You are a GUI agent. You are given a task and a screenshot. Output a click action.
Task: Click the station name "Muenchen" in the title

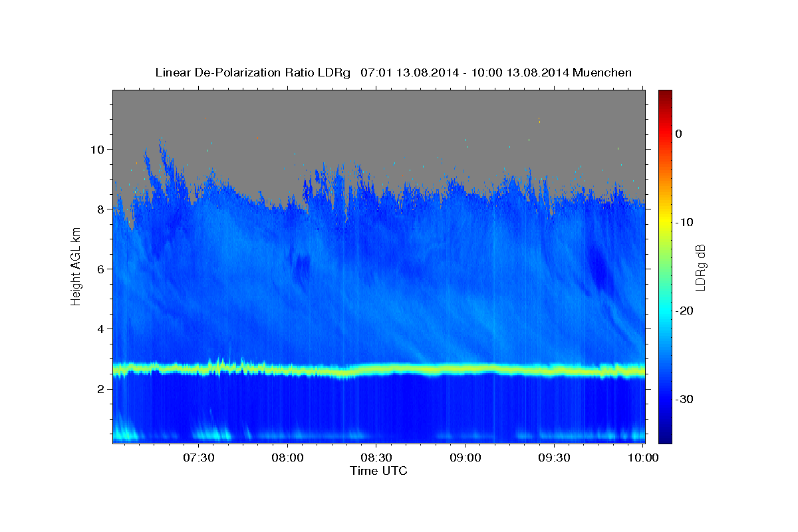603,72
